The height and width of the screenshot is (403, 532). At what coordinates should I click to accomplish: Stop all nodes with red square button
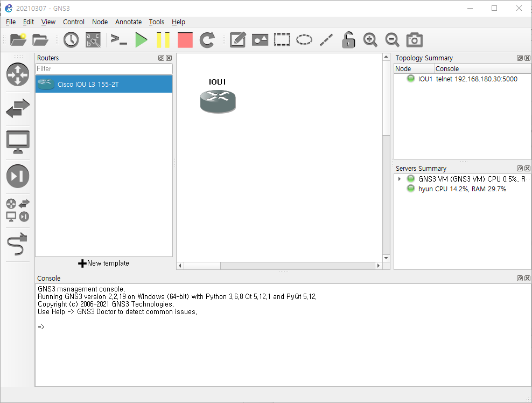[x=185, y=40]
